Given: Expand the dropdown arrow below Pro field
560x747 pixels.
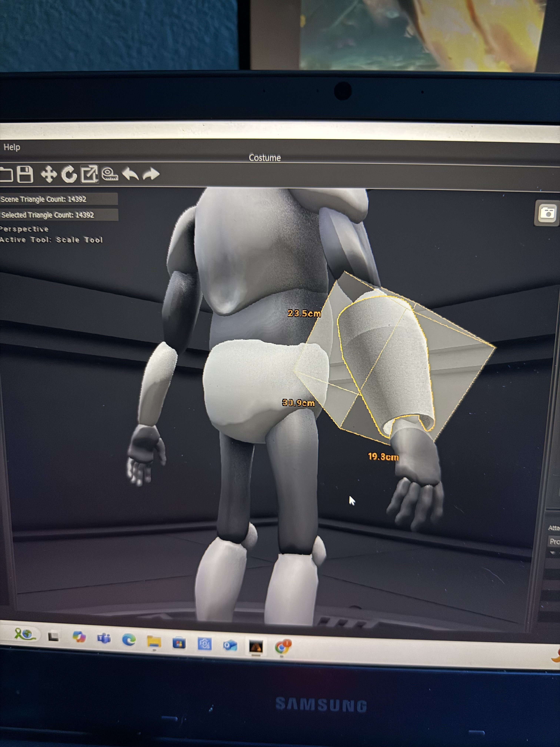Looking at the screenshot, I should (553, 553).
